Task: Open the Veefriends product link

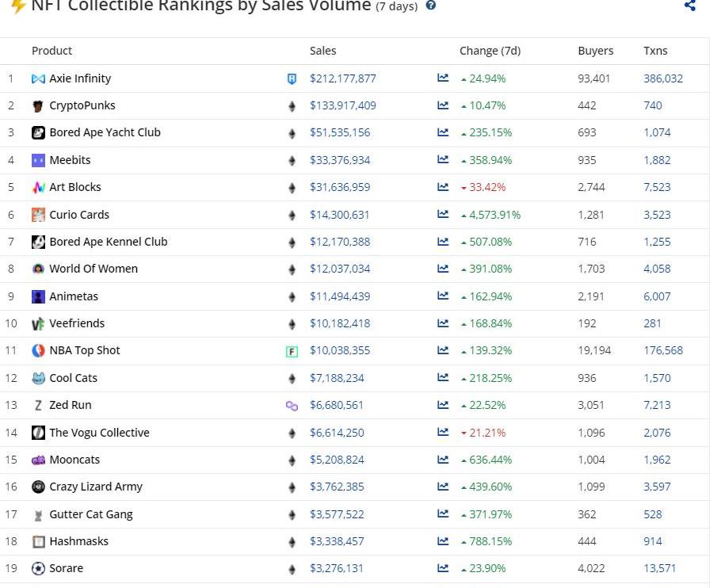Action: pyautogui.click(x=77, y=323)
